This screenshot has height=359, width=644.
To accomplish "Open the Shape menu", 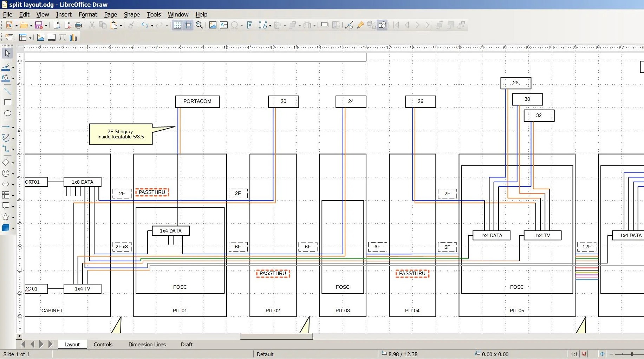I will pyautogui.click(x=131, y=14).
